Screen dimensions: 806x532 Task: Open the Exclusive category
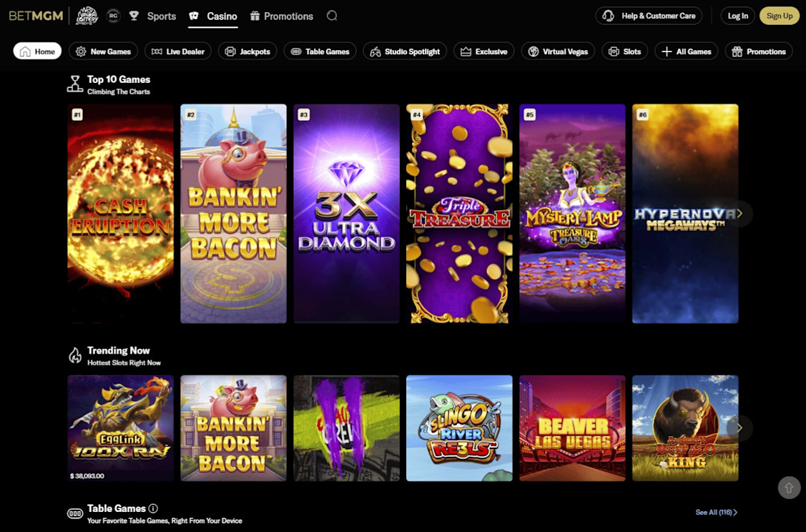(x=483, y=51)
